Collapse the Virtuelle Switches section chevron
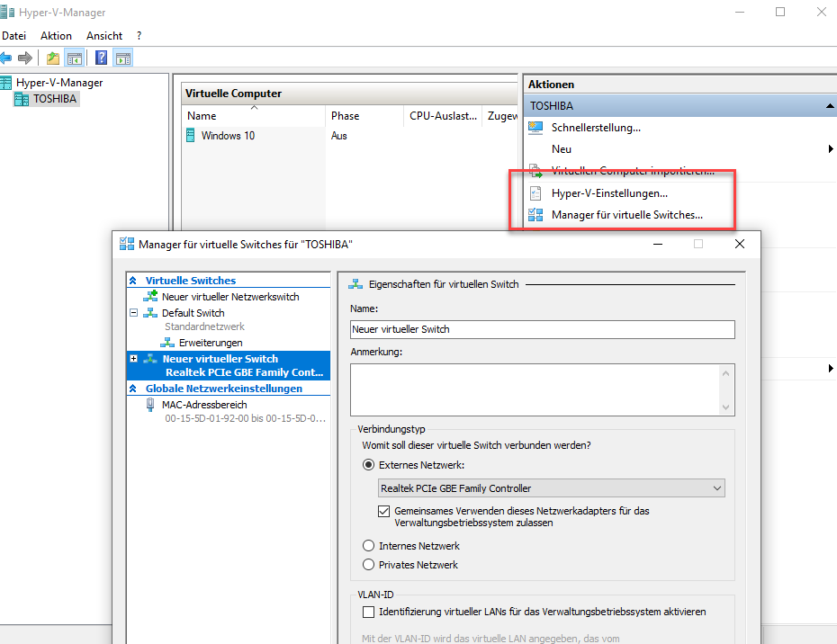The height and width of the screenshot is (644, 837). [133, 281]
